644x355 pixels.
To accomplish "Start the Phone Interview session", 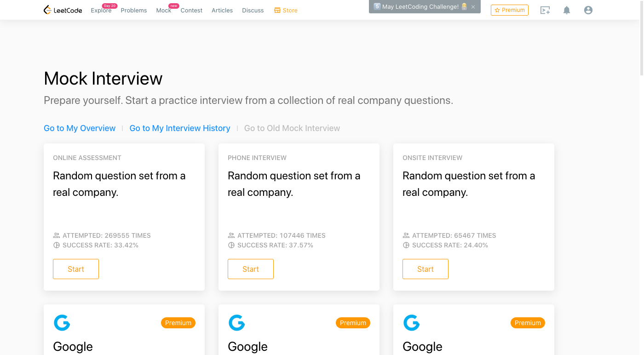I will coord(251,269).
